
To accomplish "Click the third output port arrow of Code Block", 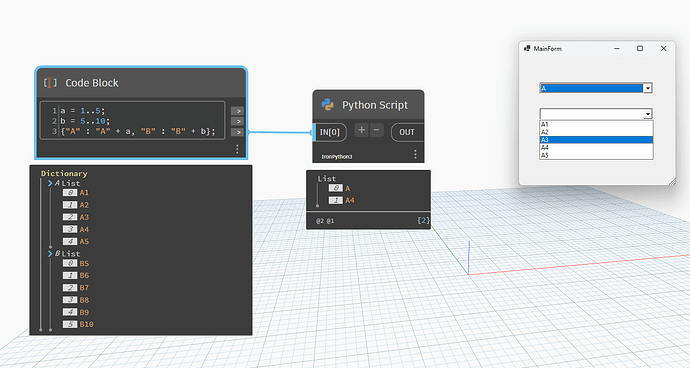I will (x=237, y=132).
